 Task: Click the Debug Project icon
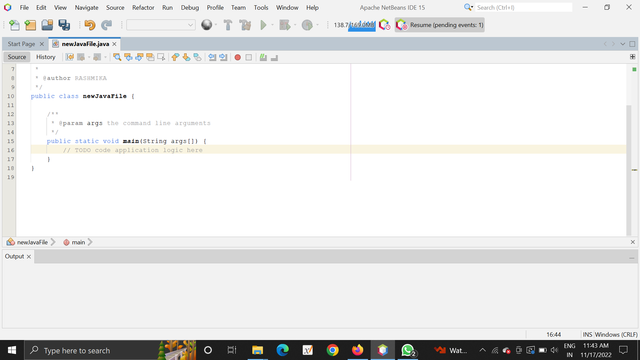click(x=284, y=25)
